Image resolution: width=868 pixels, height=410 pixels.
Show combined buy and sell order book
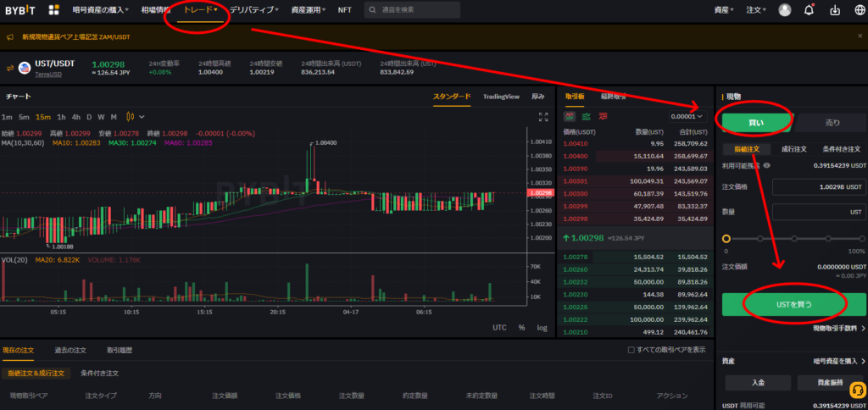[x=569, y=116]
